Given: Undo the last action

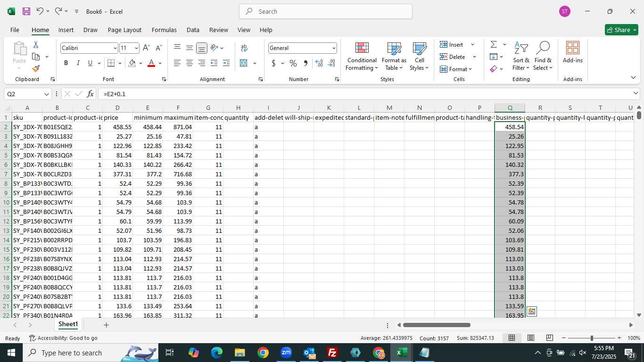Looking at the screenshot, I should [x=40, y=11].
